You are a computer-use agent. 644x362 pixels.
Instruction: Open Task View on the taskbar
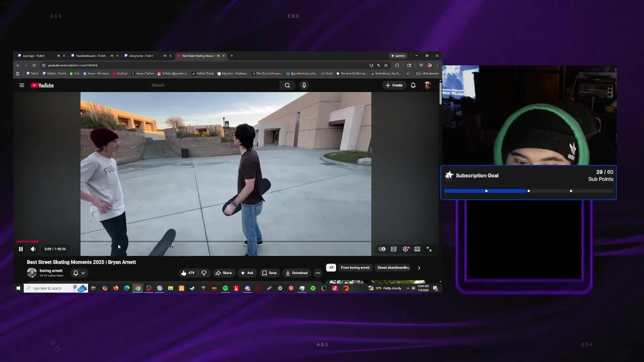point(93,288)
